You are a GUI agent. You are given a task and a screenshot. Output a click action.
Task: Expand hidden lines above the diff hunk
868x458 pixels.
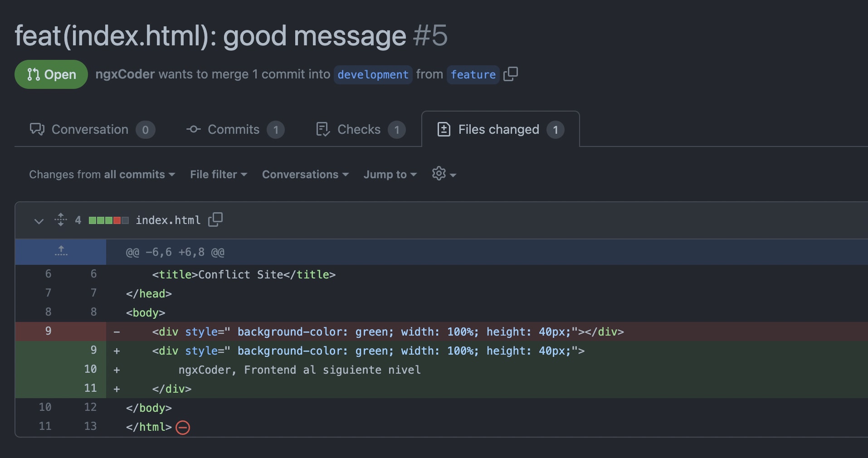(x=61, y=252)
